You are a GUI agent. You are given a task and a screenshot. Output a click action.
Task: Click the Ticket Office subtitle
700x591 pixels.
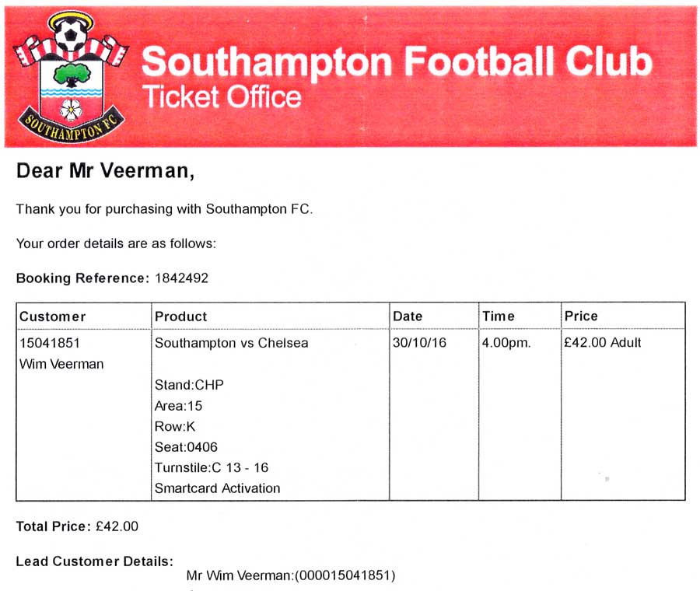click(222, 97)
